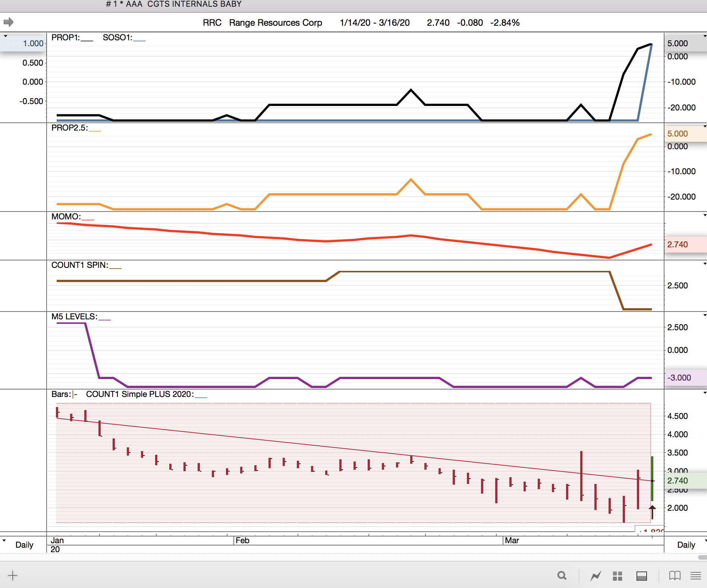The height and width of the screenshot is (588, 707).
Task: Click the list lines icon at bottom right
Action: click(696, 576)
